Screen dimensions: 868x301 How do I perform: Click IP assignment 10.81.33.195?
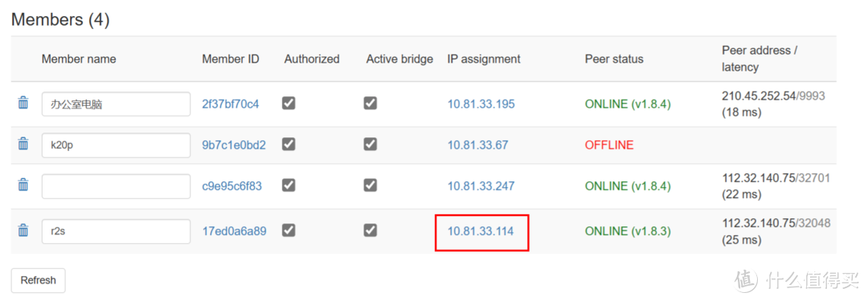(481, 104)
